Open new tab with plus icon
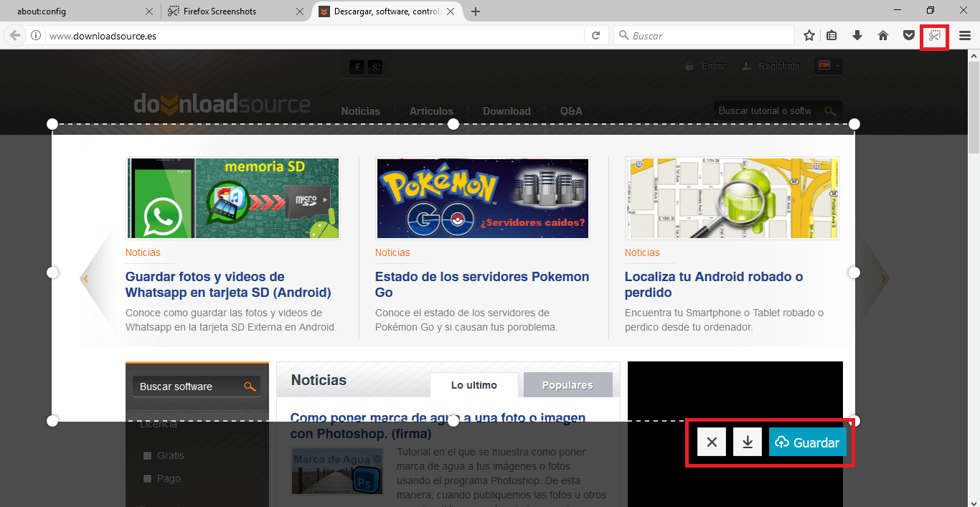Image resolution: width=980 pixels, height=507 pixels. coord(476,11)
